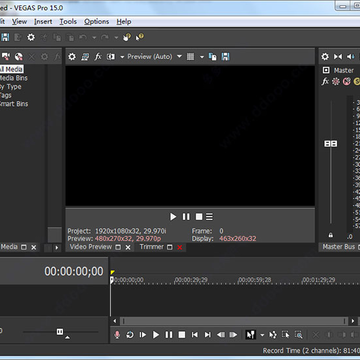Click the Import Media icon in Project Media
Viewport: 360px width, 360px height.
click(x=6, y=57)
